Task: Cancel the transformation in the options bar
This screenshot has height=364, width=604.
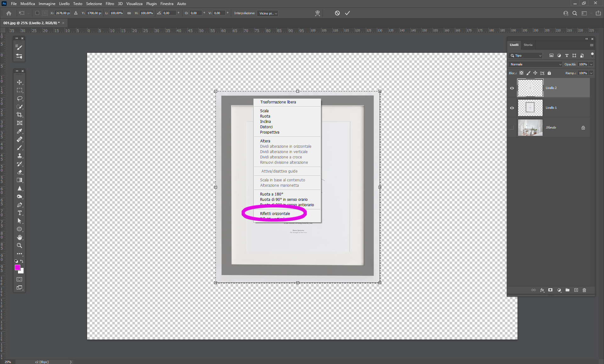Action: pyautogui.click(x=337, y=13)
